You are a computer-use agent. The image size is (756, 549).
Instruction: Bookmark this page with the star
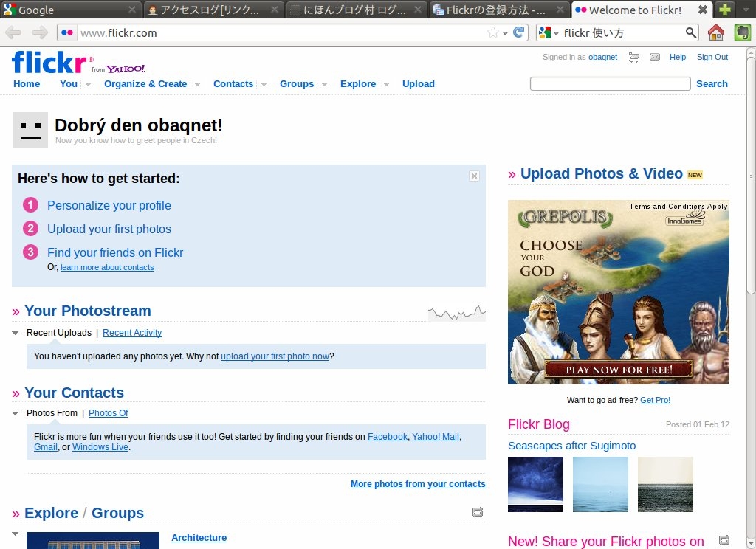tap(492, 32)
